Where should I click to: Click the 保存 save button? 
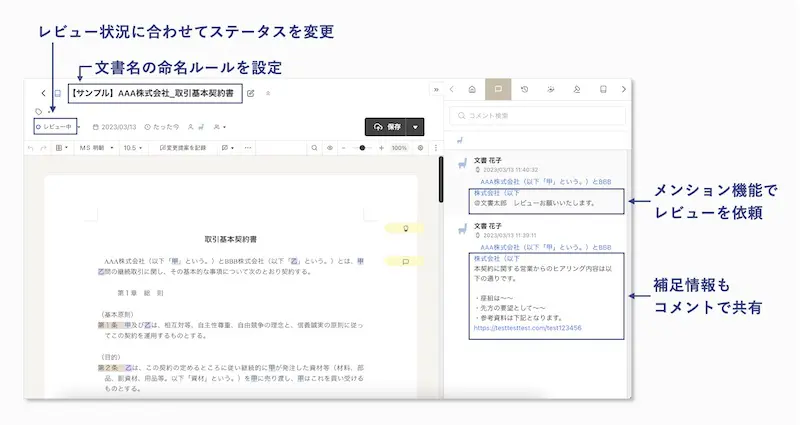386,127
